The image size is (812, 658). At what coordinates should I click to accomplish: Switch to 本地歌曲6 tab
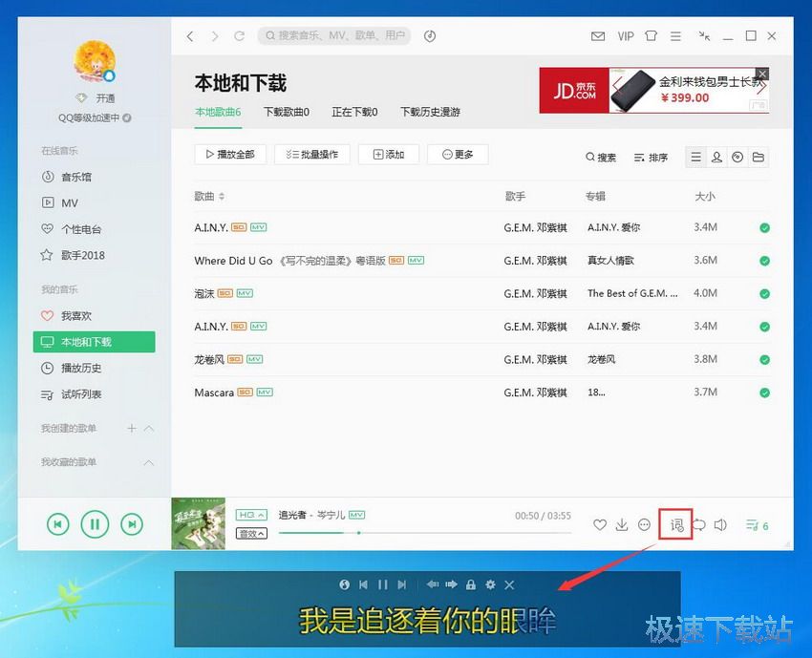[218, 112]
